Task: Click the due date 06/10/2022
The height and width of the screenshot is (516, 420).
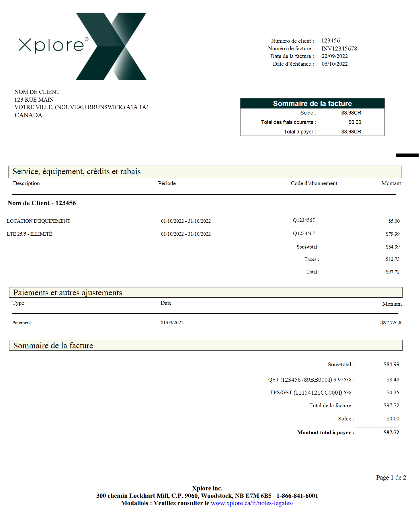Action: (335, 64)
